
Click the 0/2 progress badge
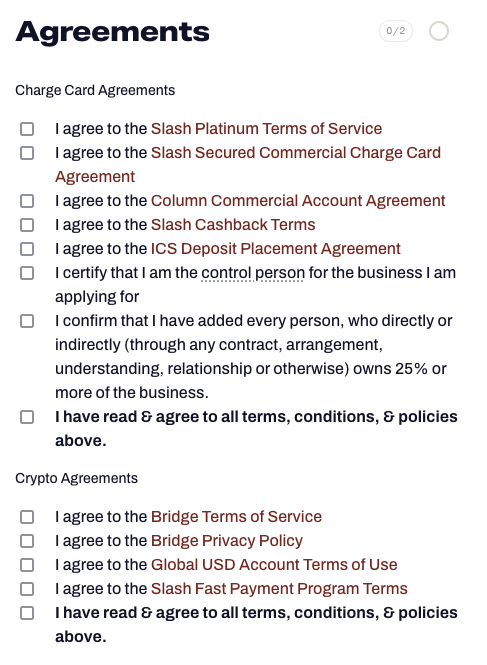(396, 31)
